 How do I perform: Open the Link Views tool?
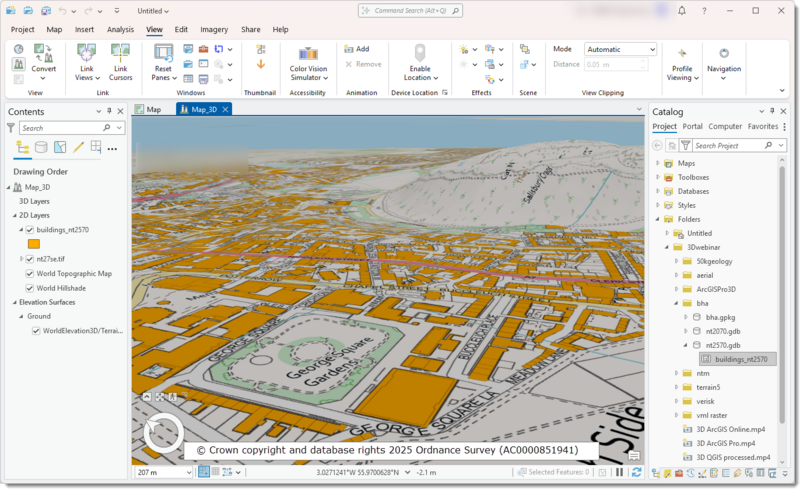pyautogui.click(x=87, y=62)
